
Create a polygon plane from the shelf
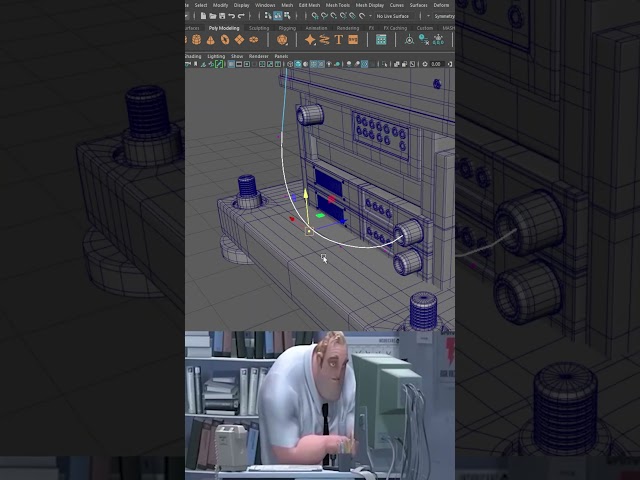pos(239,40)
